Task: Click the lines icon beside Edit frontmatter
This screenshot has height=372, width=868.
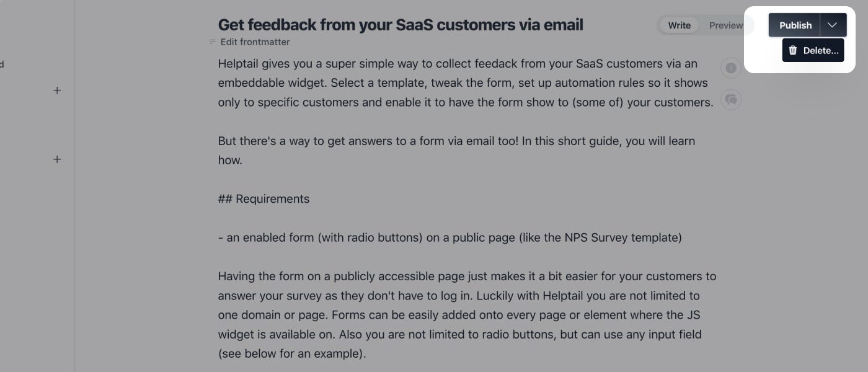Action: point(213,42)
